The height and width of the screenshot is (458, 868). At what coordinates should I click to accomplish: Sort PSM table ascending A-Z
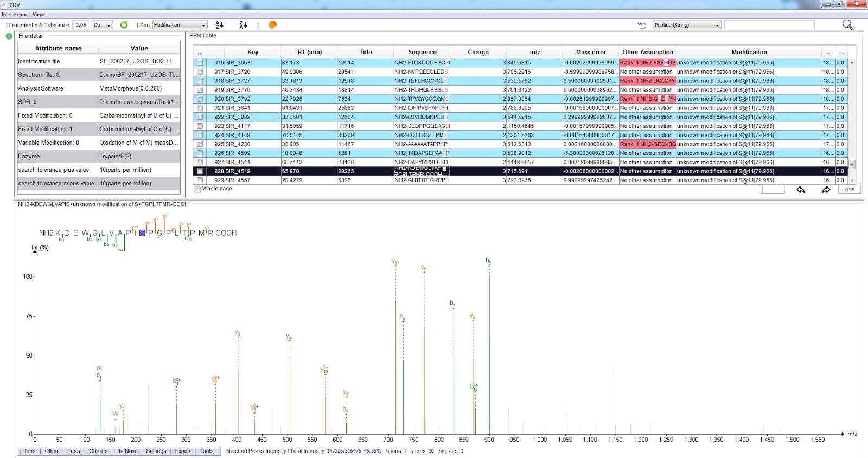coord(219,25)
